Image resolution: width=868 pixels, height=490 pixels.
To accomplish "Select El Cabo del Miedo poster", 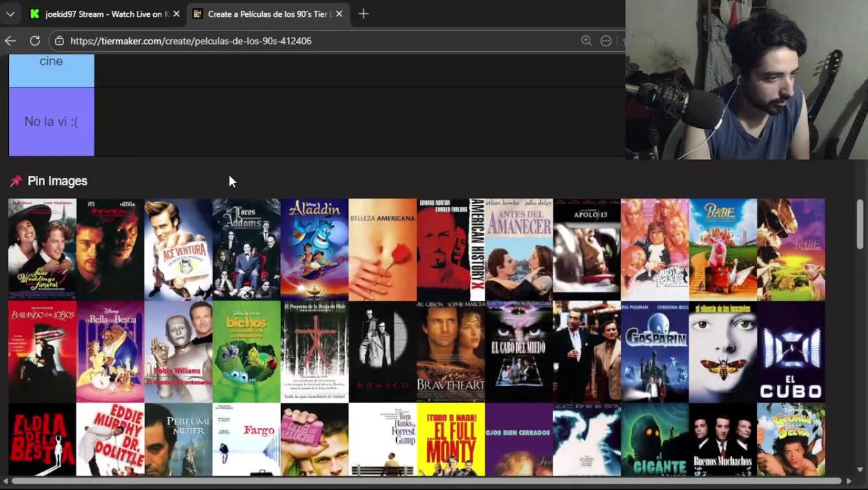I will [519, 352].
